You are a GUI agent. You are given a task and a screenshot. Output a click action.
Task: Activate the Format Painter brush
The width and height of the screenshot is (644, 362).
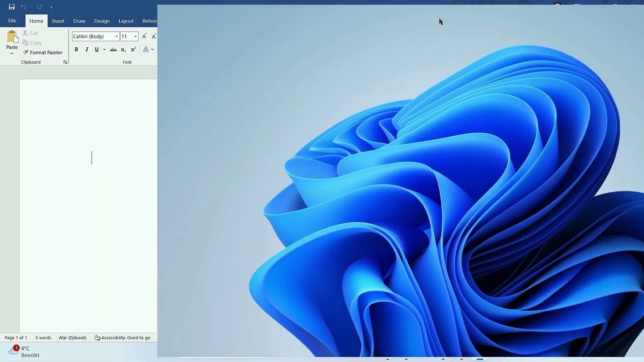[x=42, y=52]
